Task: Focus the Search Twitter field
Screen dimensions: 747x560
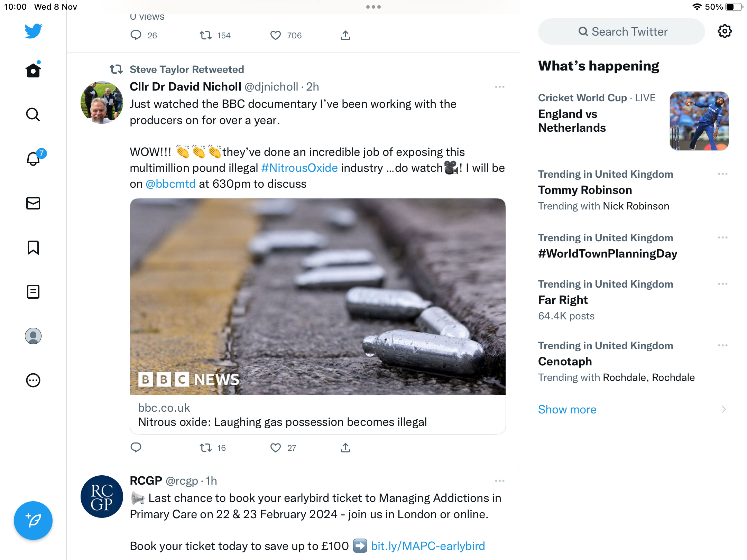Action: tap(621, 31)
